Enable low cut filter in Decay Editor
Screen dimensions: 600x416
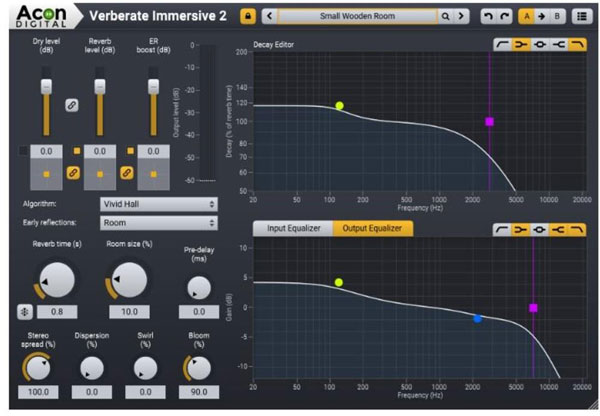click(503, 45)
